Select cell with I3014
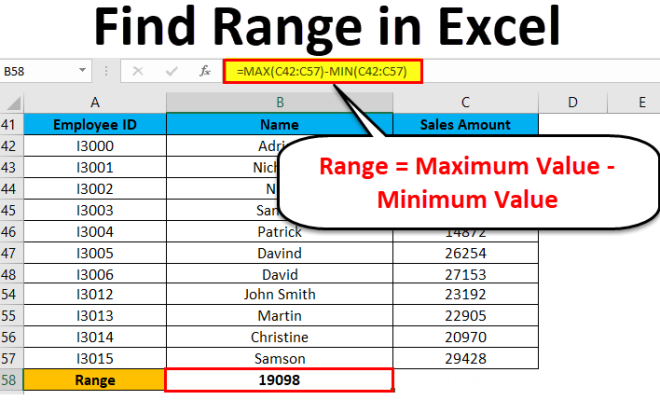 point(95,337)
